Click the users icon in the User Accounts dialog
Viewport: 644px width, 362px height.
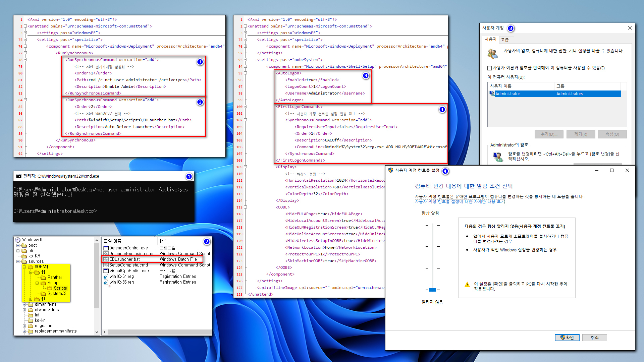point(493,53)
